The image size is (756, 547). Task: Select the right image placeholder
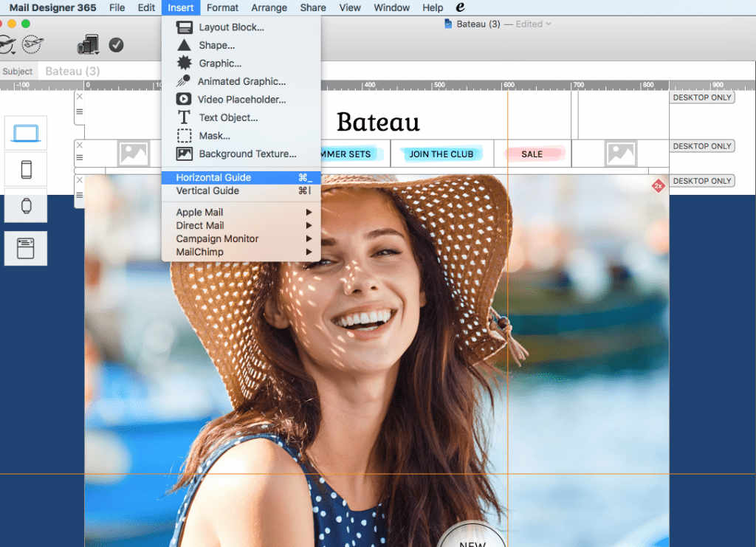(x=621, y=154)
